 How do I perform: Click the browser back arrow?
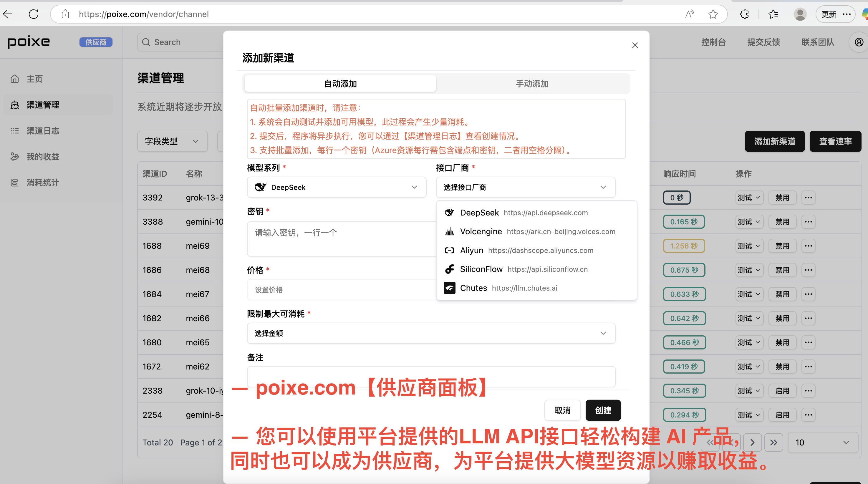click(8, 14)
